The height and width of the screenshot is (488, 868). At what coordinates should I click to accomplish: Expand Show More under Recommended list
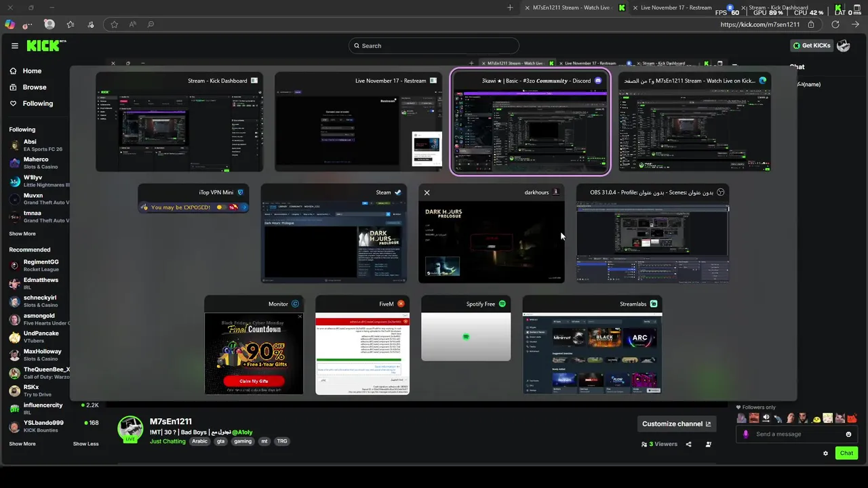(x=22, y=444)
